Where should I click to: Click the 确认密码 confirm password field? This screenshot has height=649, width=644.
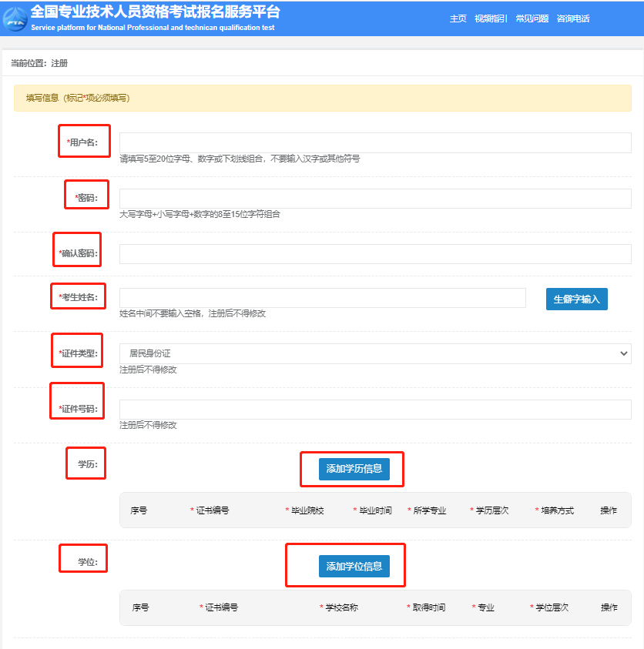coord(375,253)
